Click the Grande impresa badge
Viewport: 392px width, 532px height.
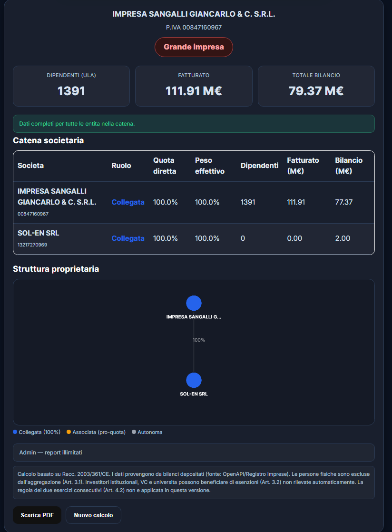click(x=194, y=47)
